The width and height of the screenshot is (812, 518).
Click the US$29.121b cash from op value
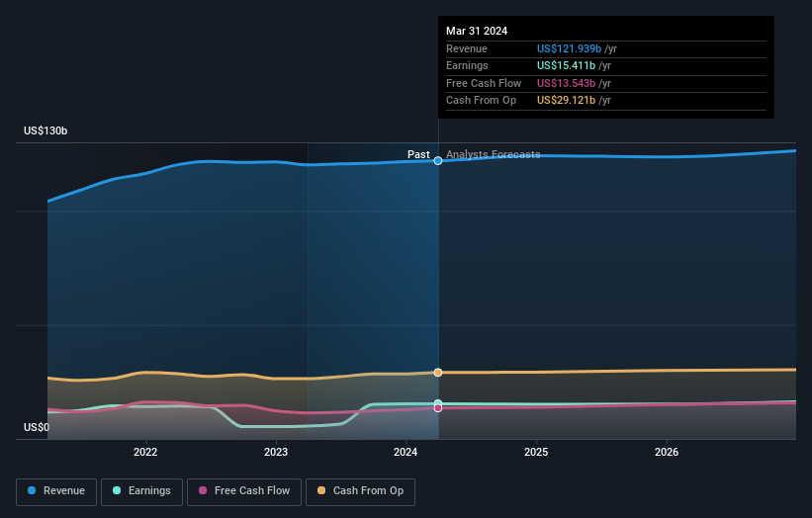[x=566, y=101]
